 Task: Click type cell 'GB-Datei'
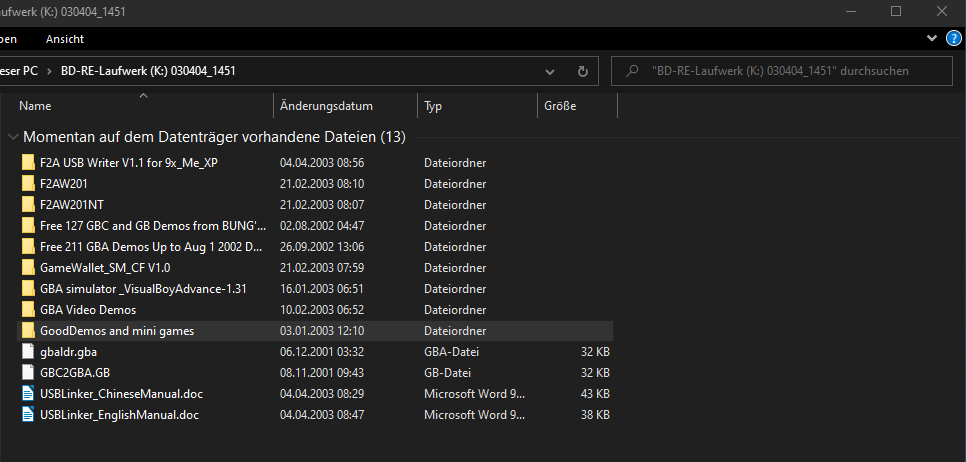[x=448, y=373]
